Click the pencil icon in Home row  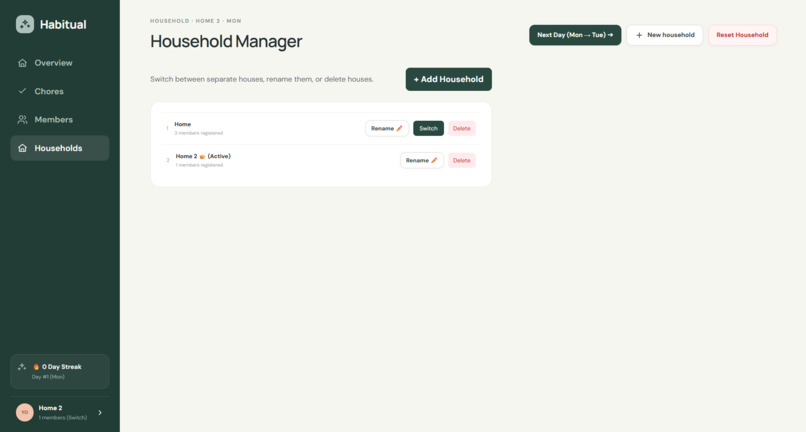pos(399,129)
